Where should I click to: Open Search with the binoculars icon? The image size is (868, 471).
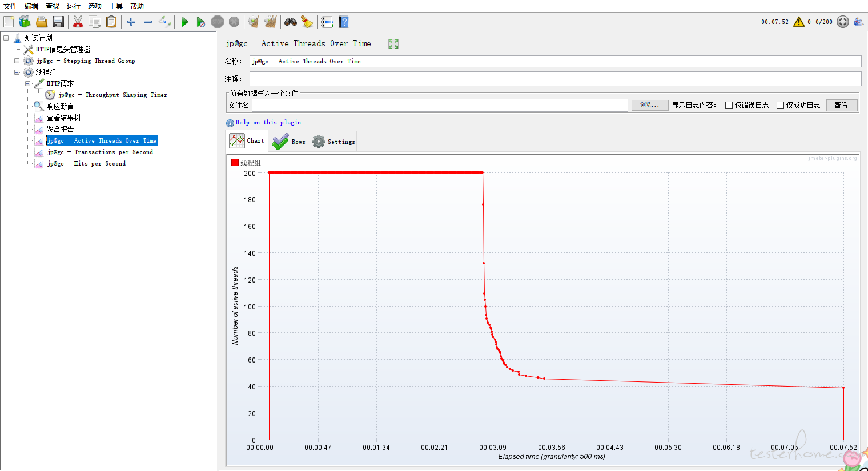(291, 22)
